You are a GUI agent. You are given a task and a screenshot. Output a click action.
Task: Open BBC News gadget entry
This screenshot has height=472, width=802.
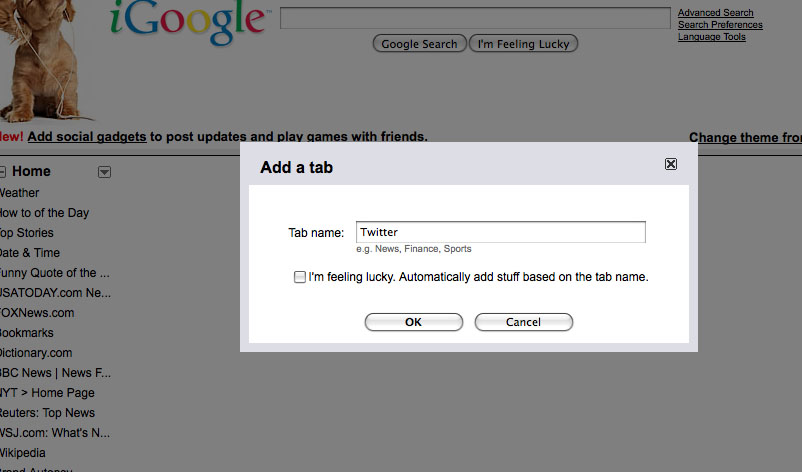(55, 373)
